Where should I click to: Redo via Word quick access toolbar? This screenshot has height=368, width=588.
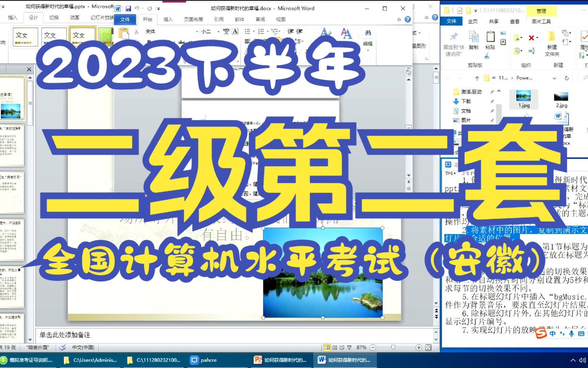[x=149, y=9]
